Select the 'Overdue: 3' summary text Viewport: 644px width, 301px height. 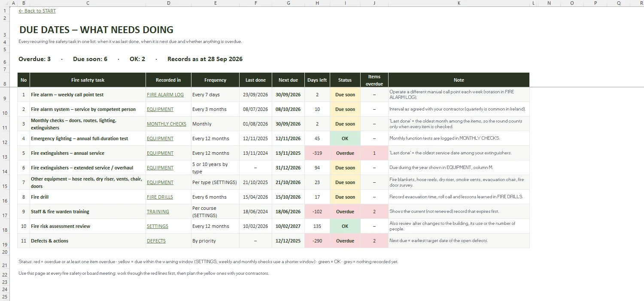34,59
